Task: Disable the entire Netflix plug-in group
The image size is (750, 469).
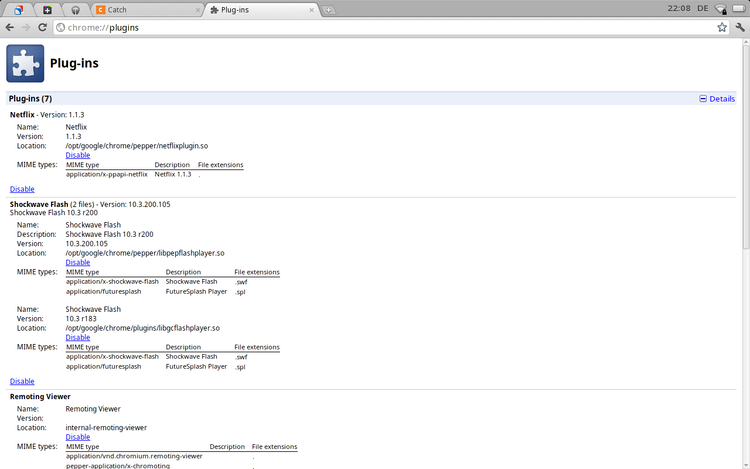Action: (22, 189)
